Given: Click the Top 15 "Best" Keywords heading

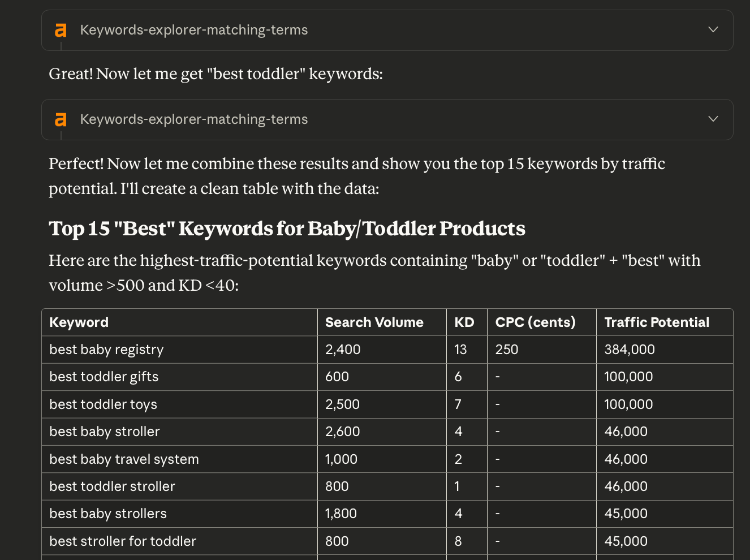Looking at the screenshot, I should pos(287,229).
